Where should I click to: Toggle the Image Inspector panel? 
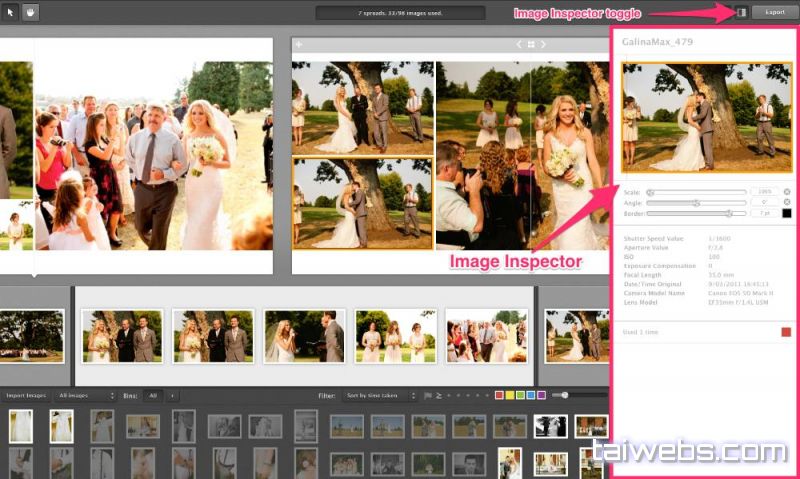(741, 12)
